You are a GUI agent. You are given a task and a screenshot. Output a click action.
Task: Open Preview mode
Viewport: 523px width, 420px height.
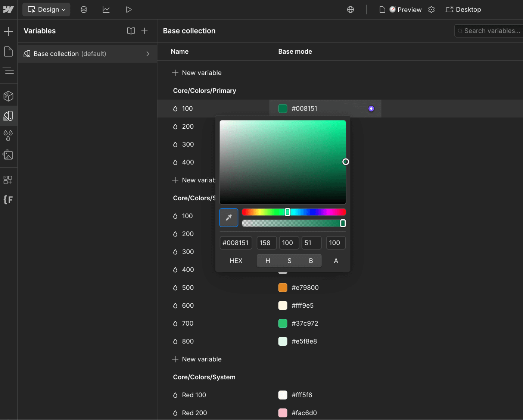[405, 9]
